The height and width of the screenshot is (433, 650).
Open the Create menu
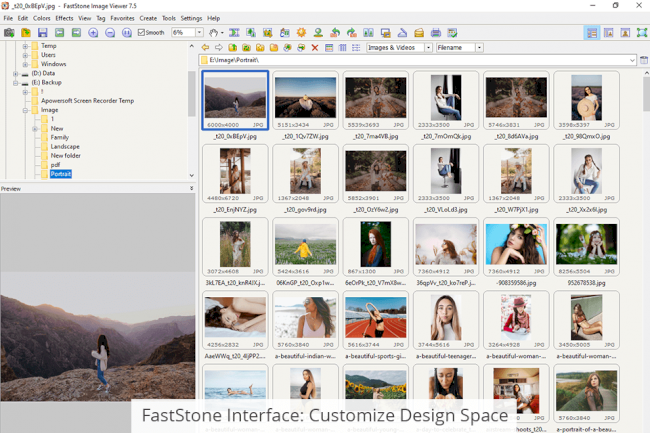(148, 18)
